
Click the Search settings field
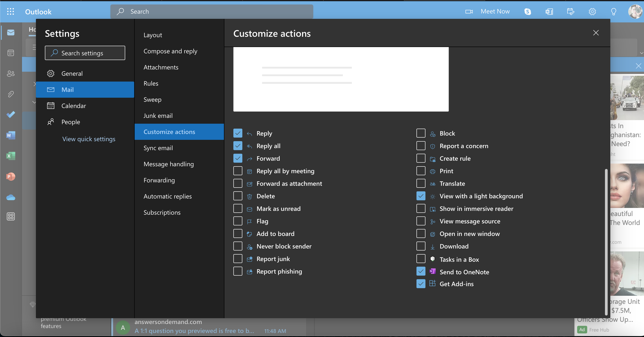tap(85, 53)
